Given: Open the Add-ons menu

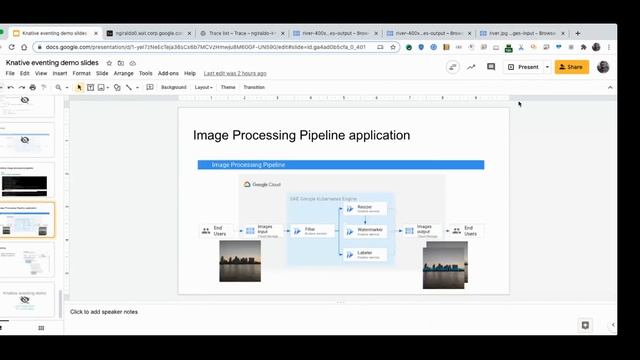Looking at the screenshot, I should click(168, 73).
